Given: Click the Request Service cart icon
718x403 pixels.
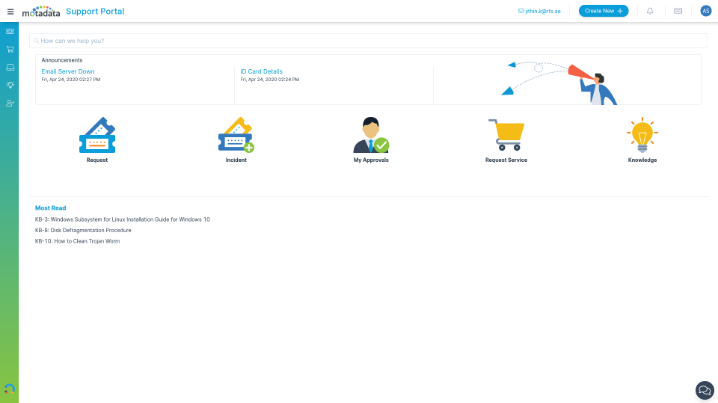Looking at the screenshot, I should tap(506, 135).
